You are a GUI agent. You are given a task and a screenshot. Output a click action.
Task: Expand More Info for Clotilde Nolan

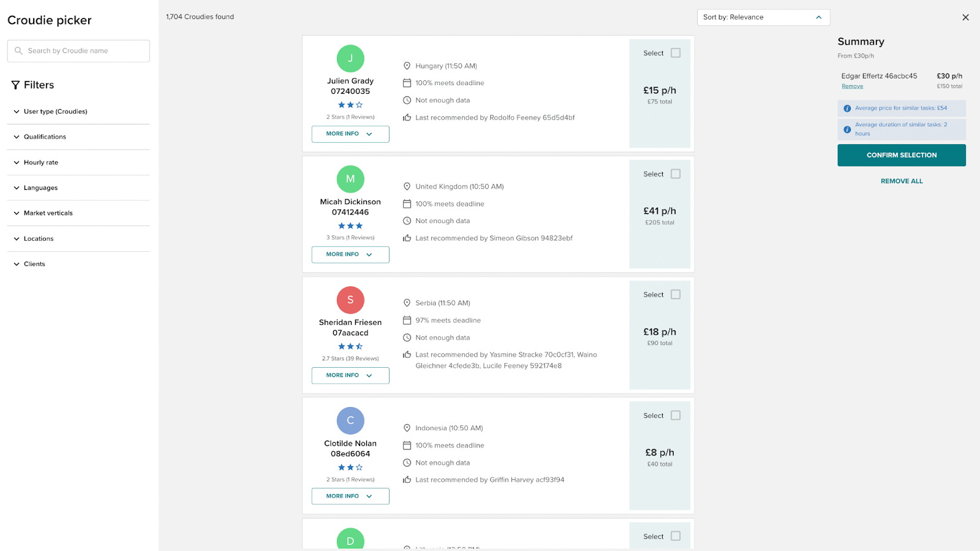350,496
